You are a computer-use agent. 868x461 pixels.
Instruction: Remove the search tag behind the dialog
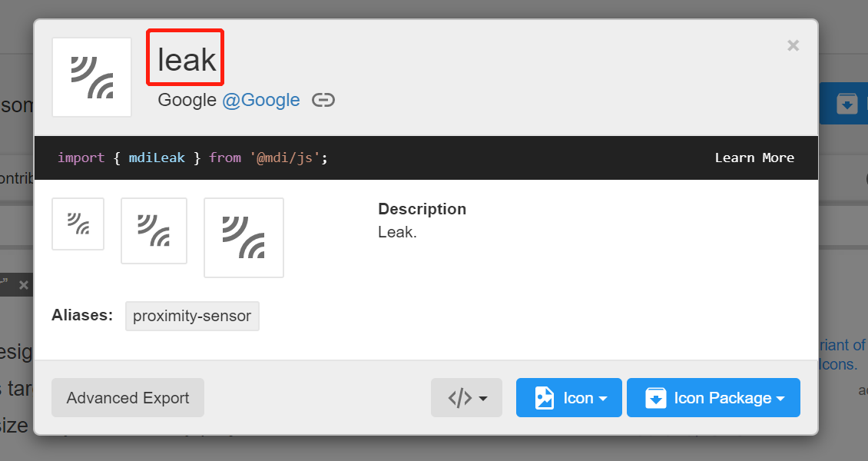24,285
